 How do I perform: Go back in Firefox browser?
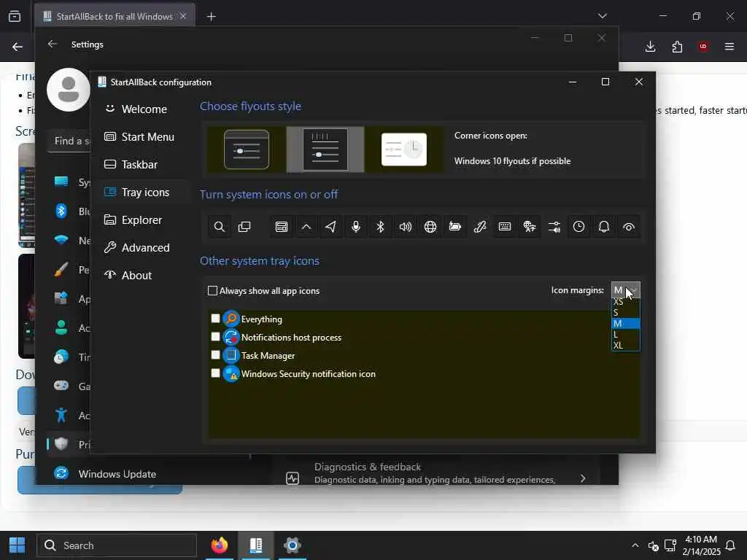(18, 47)
